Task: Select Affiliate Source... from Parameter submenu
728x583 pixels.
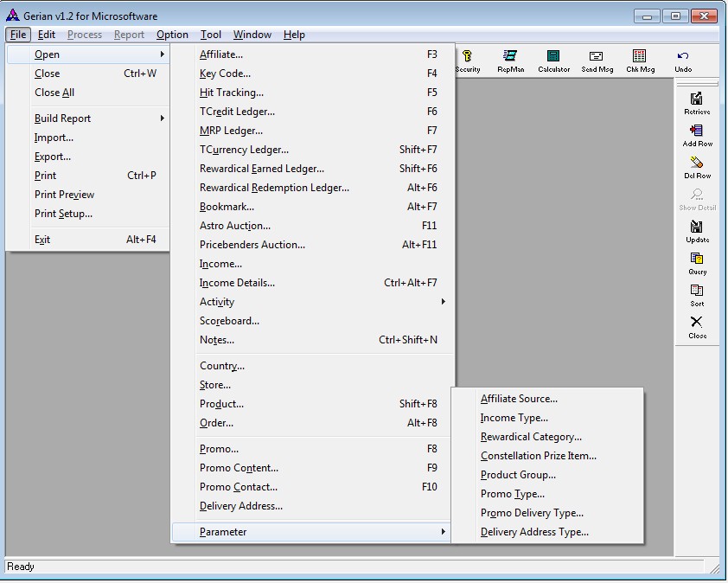Action: [519, 399]
